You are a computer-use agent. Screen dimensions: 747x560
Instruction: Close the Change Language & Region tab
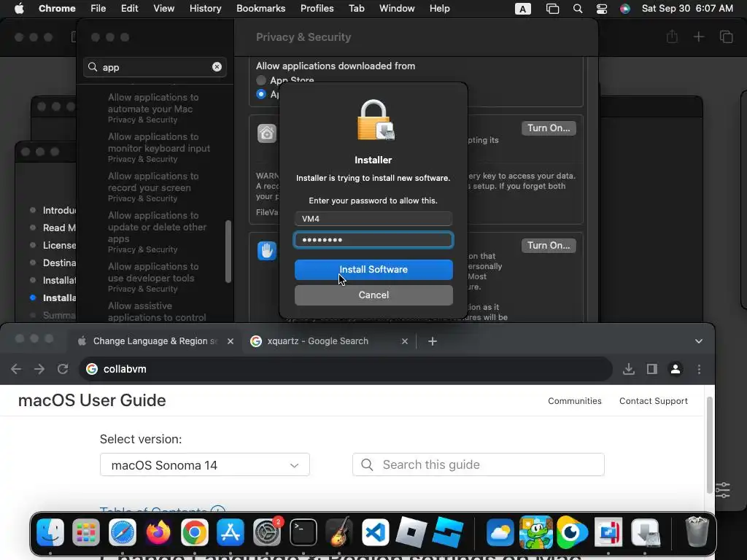click(x=231, y=341)
